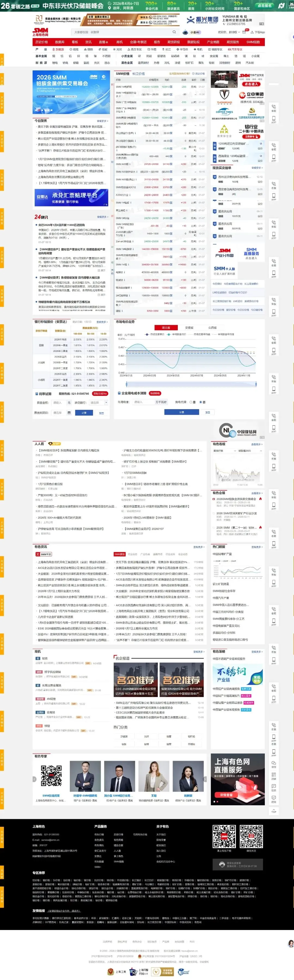Expand 查看更多 in 24快讯

pyautogui.click(x=102, y=217)
